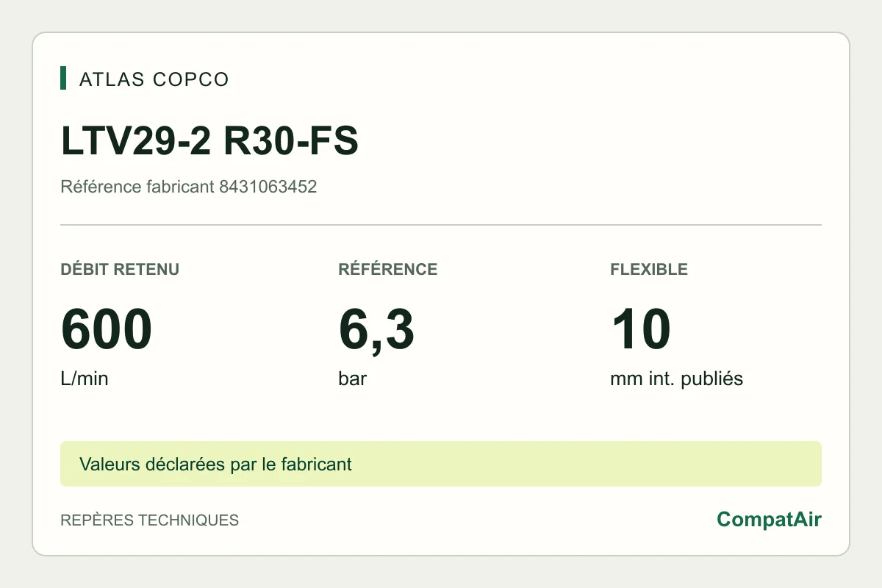Select the 6,3 pressure value
The width and height of the screenshot is (882, 588).
(x=376, y=330)
